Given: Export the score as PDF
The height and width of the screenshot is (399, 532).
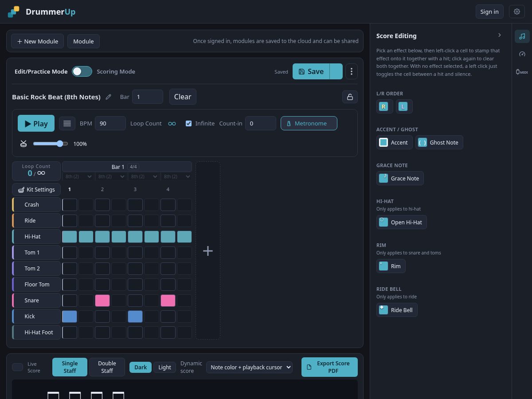Looking at the screenshot, I should [x=329, y=367].
